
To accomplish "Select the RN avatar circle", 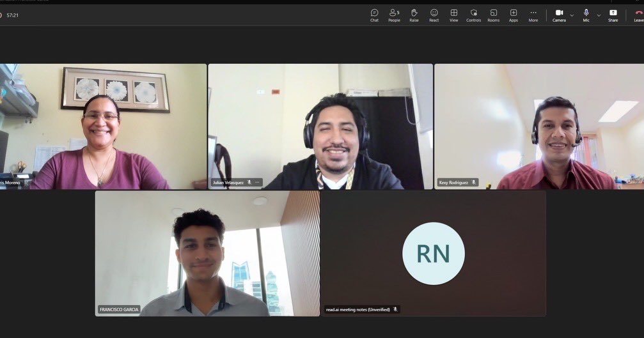I will point(434,254).
